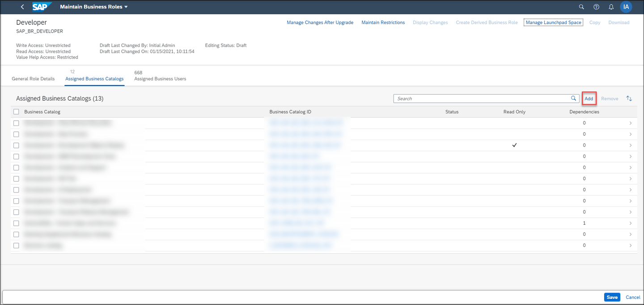
Task: Open Manage Launchpad Space
Action: click(554, 22)
